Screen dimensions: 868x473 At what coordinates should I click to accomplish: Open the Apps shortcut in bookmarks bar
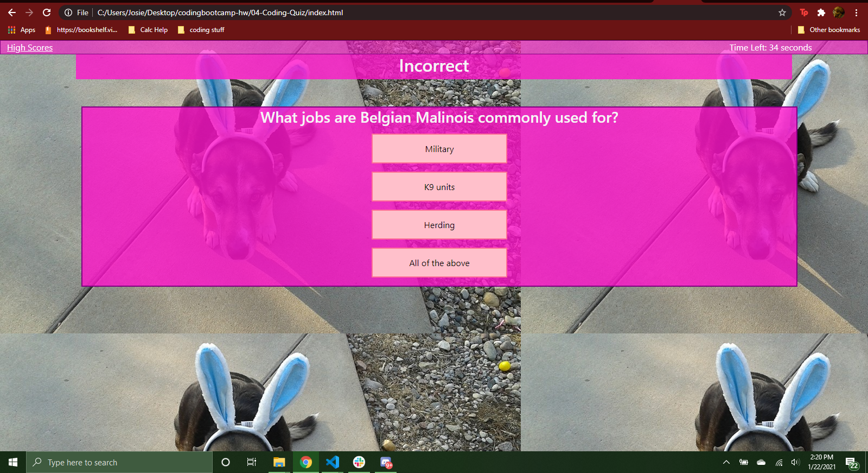click(22, 30)
